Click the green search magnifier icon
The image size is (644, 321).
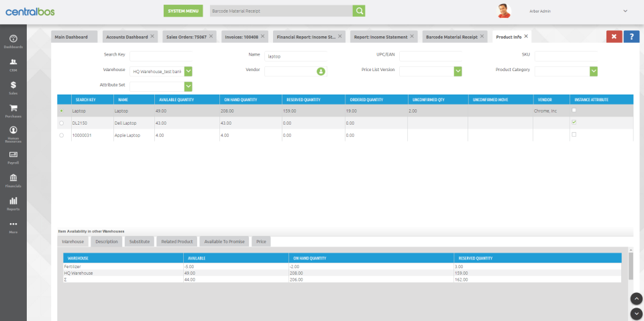[359, 11]
